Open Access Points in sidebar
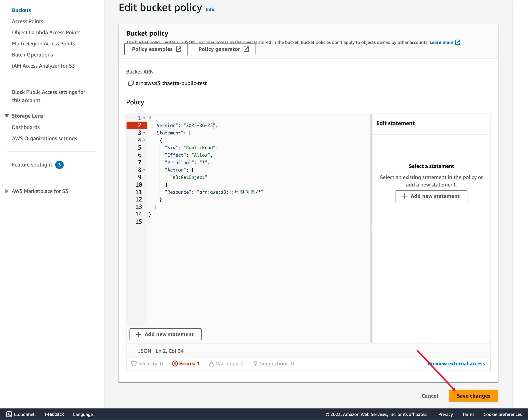 pos(27,21)
